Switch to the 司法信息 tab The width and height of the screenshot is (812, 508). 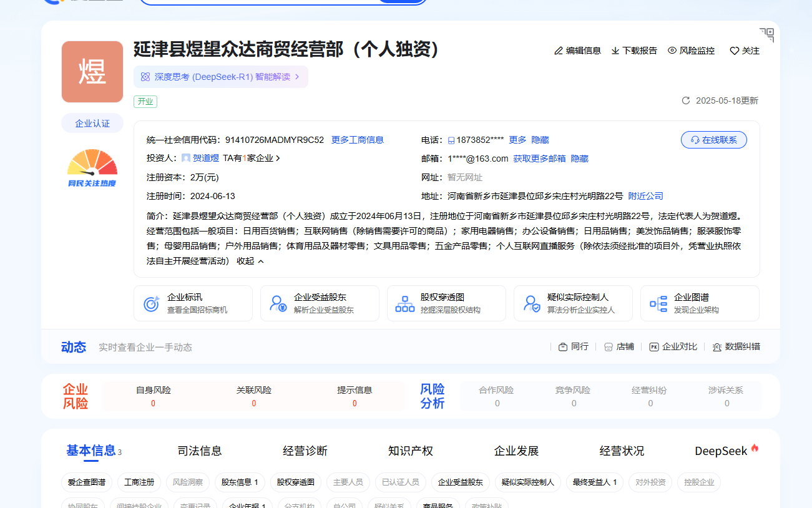[x=200, y=451]
